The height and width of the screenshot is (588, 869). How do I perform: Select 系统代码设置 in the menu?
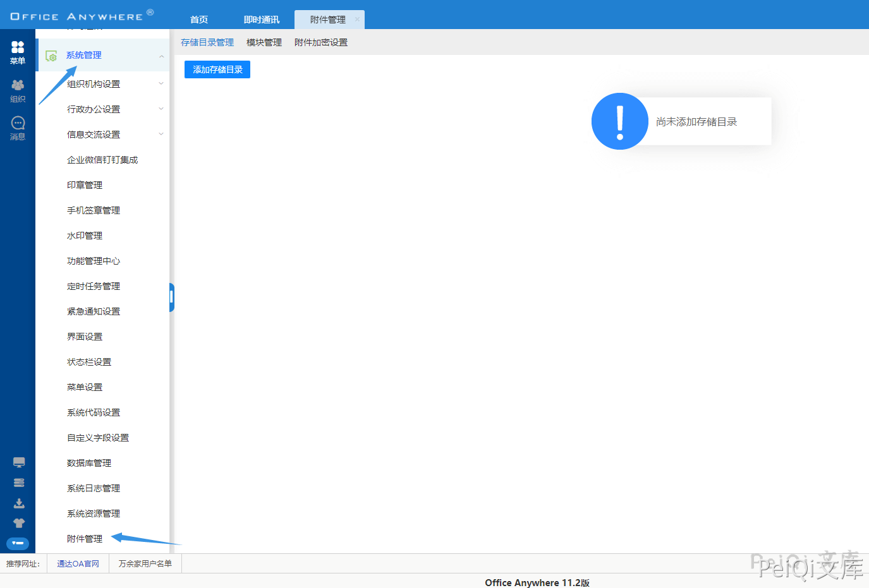[94, 412]
